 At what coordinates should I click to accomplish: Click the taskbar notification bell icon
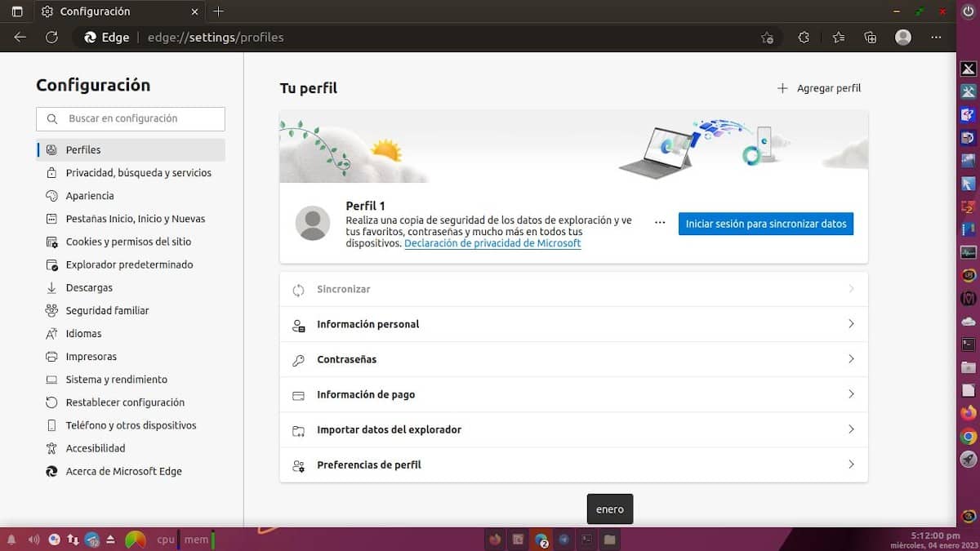pyautogui.click(x=11, y=540)
